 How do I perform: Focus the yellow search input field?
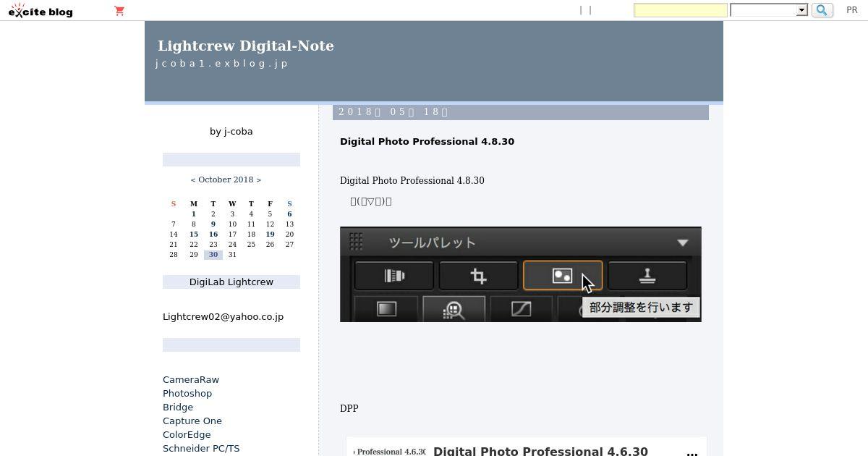(680, 10)
